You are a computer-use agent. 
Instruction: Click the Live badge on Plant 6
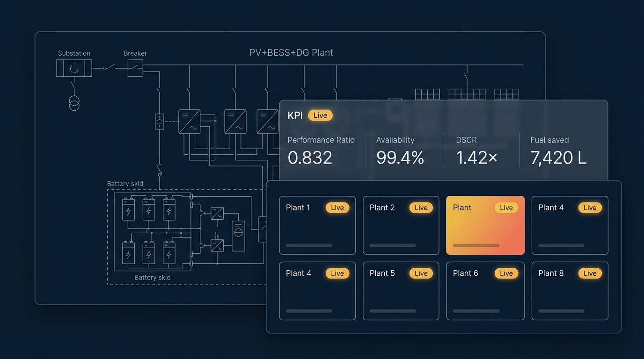pos(506,273)
